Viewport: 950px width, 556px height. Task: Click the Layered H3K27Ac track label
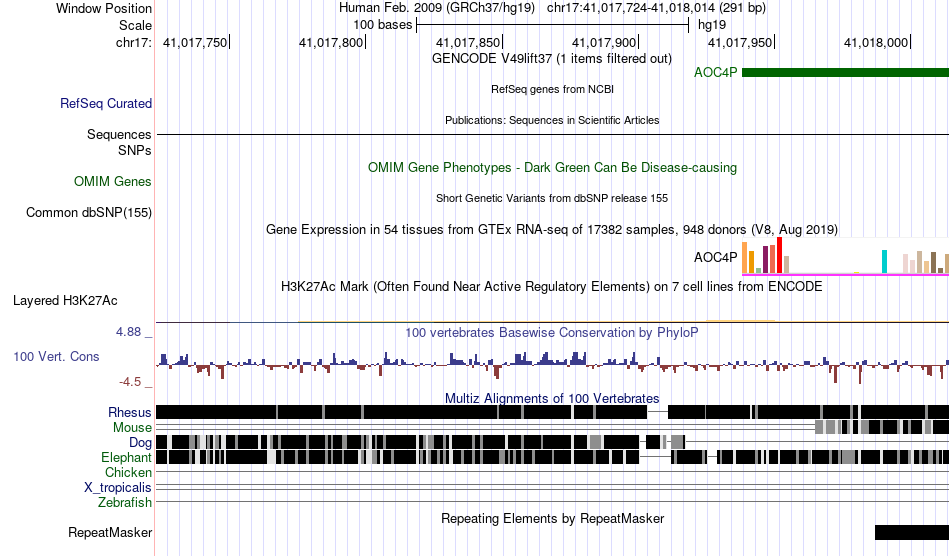65,301
